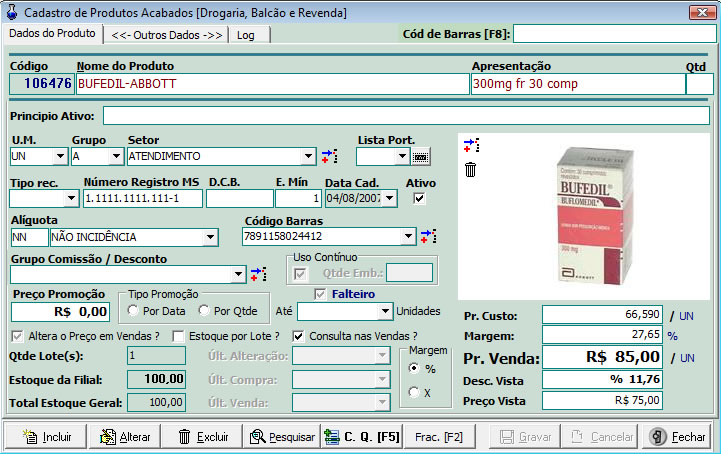721x454 pixels.
Task: Toggle the Ativo checkbox
Action: click(419, 198)
